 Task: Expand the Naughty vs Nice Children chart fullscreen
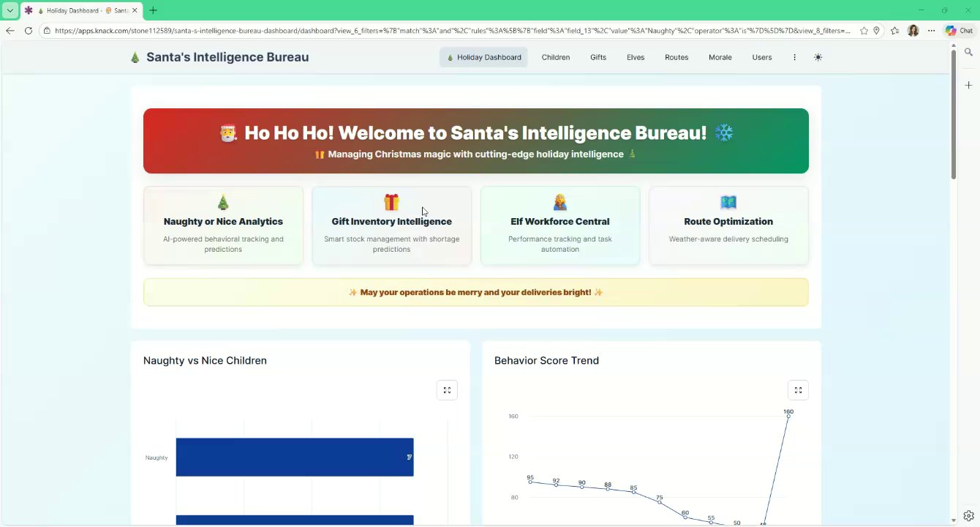pyautogui.click(x=447, y=390)
